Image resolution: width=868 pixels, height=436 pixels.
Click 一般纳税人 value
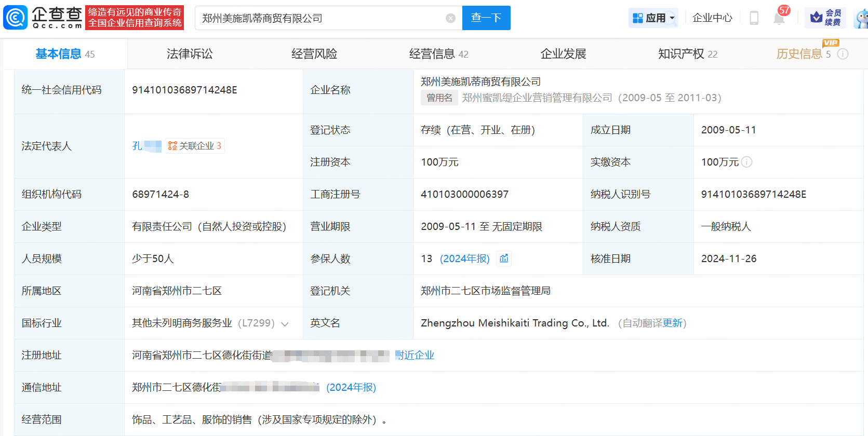click(726, 226)
